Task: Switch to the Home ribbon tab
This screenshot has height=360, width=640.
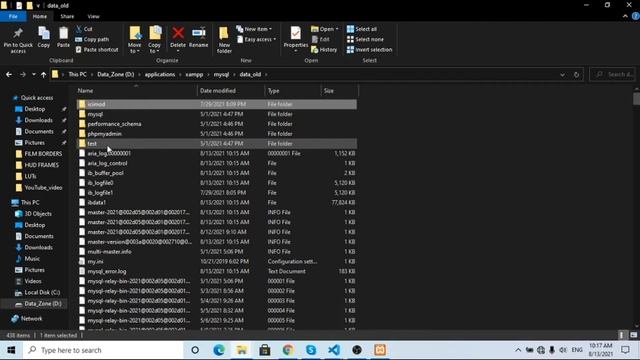Action: 40,16
